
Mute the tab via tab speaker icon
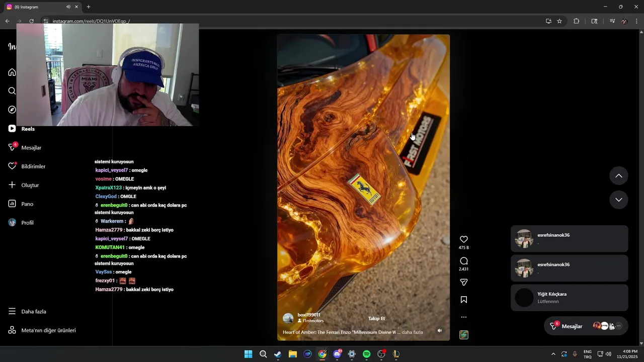click(68, 7)
